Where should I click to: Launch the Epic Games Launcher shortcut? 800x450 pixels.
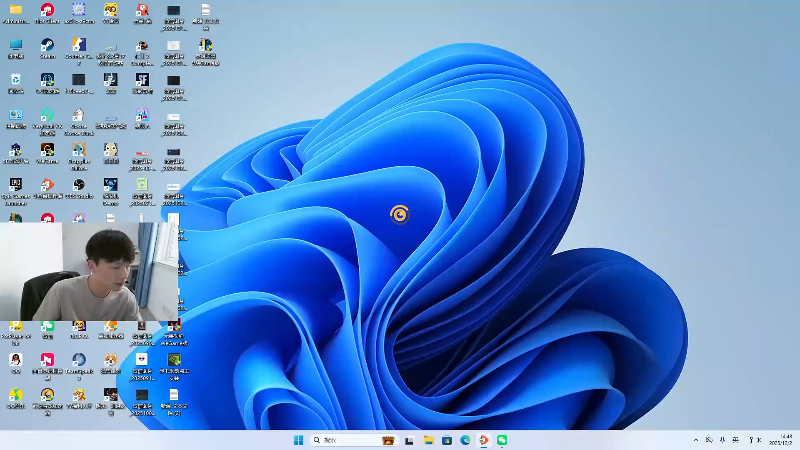[16, 185]
